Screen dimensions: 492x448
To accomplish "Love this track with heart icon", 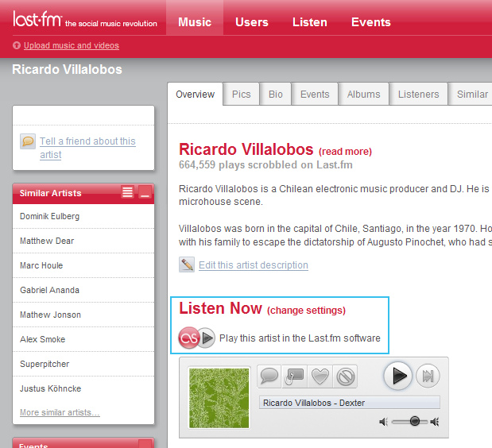I will [x=320, y=376].
